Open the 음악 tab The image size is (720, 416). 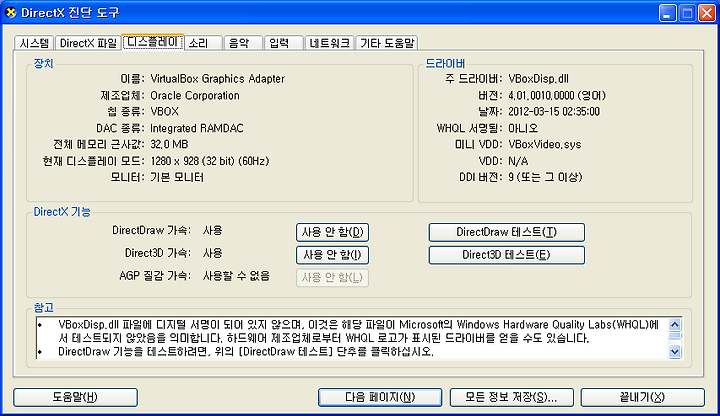point(244,43)
